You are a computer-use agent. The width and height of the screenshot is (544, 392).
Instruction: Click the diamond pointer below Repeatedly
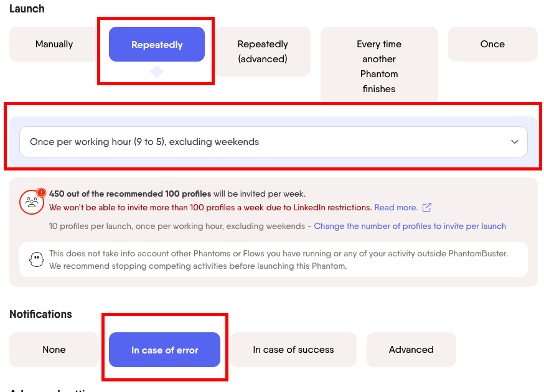(x=157, y=72)
